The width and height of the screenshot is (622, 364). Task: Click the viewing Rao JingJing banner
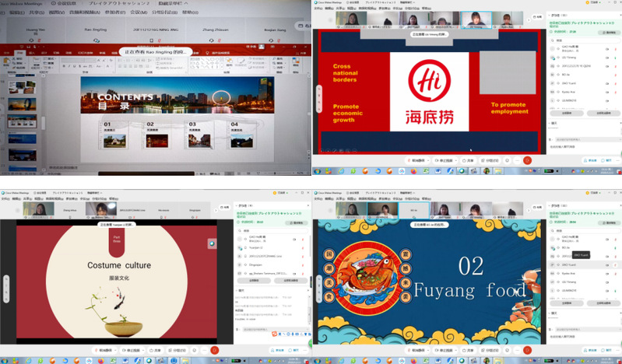click(156, 52)
